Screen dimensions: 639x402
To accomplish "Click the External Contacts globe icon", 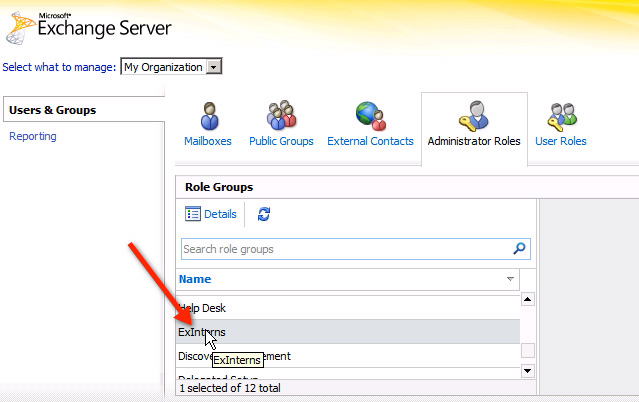I will (x=370, y=114).
